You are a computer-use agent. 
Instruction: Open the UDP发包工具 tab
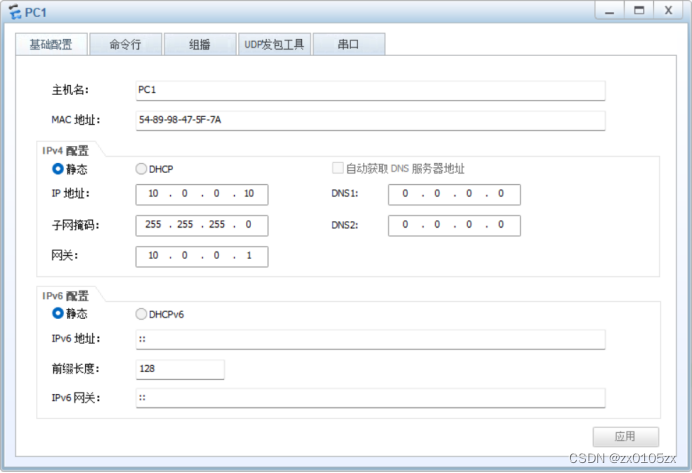[x=274, y=44]
